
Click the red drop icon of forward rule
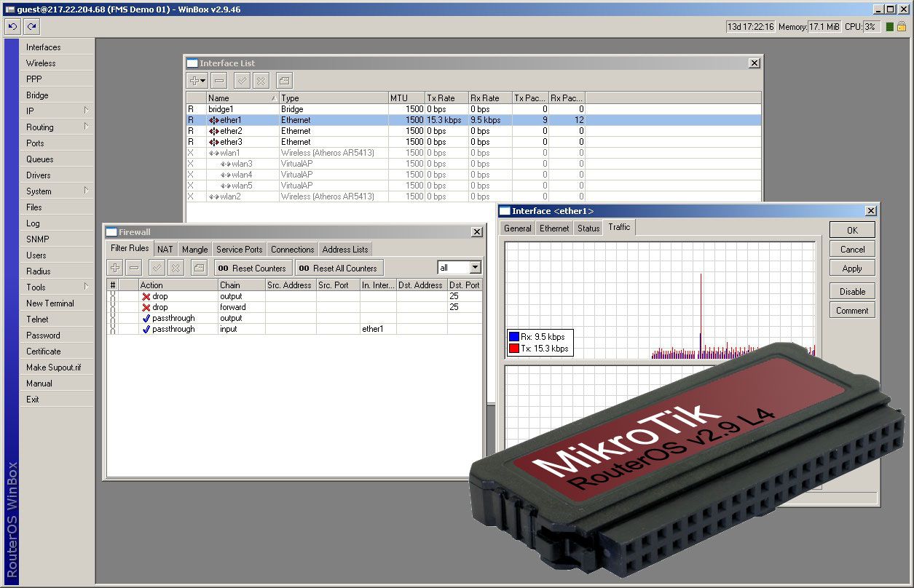146,307
